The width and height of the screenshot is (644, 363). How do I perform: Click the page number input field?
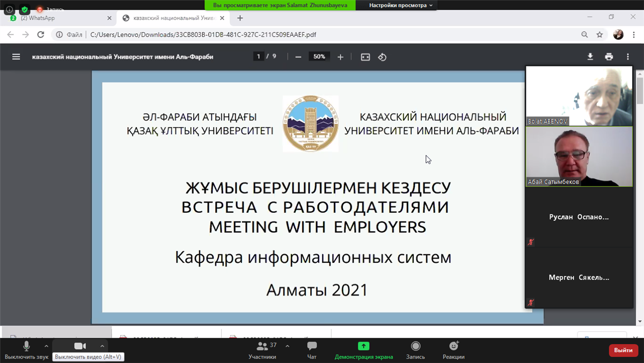coord(259,56)
